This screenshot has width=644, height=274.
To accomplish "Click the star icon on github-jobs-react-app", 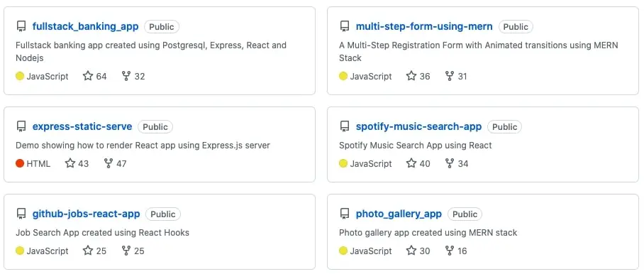I will [88, 251].
